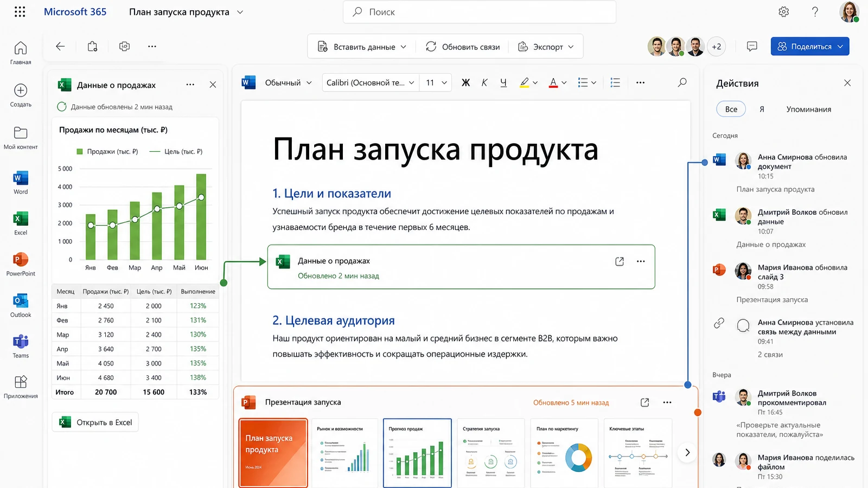The width and height of the screenshot is (868, 488).
Task: Toggle the numbered list button
Action: coord(615,82)
